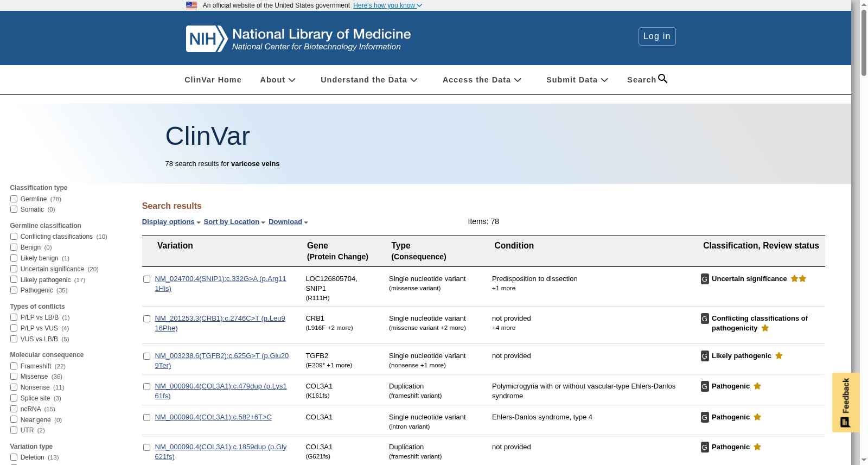This screenshot has height=465, width=868.
Task: Expand Understand the Data menu
Action: [369, 80]
